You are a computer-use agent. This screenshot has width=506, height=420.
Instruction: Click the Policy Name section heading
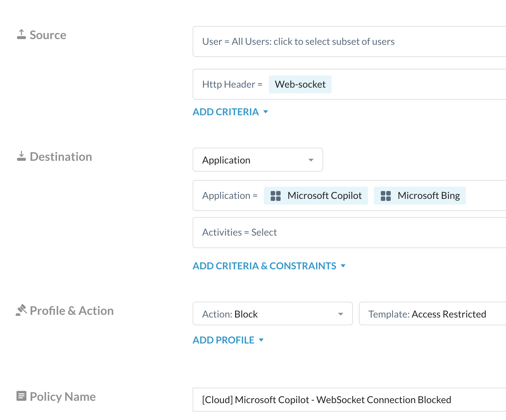point(63,396)
